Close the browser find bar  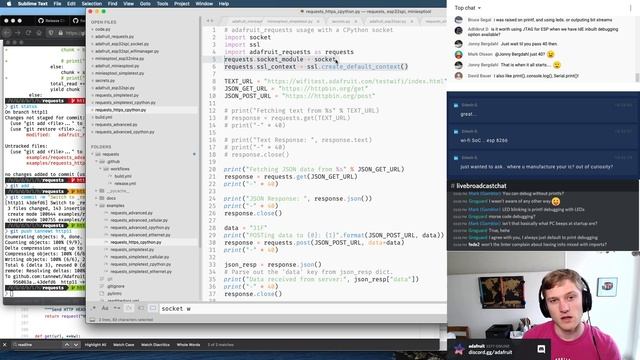point(4,345)
